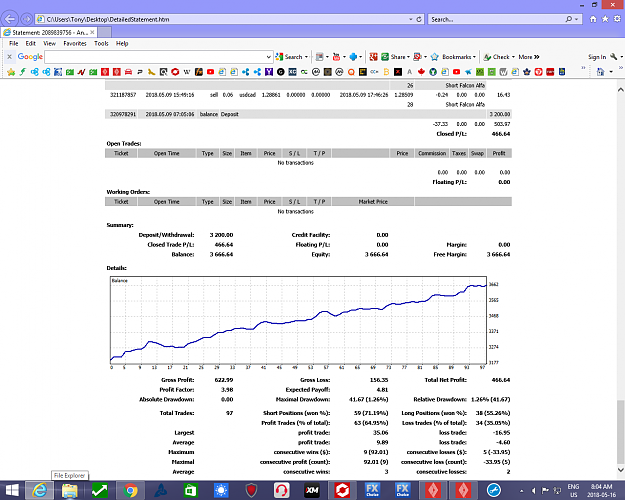Open the Favorites star at top right
This screenshot has height=500, width=625.
tap(605, 19)
